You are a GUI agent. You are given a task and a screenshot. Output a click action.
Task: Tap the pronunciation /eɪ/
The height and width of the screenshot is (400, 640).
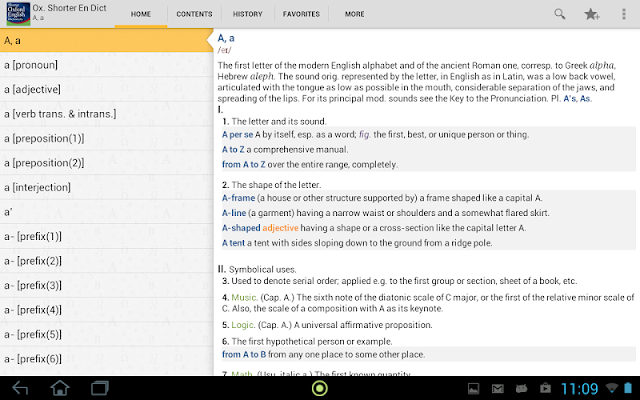tap(224, 50)
